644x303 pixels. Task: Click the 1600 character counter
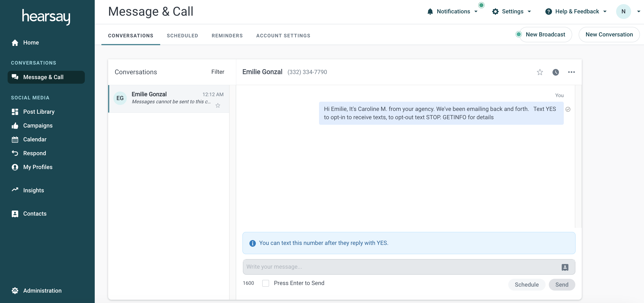[x=248, y=283]
